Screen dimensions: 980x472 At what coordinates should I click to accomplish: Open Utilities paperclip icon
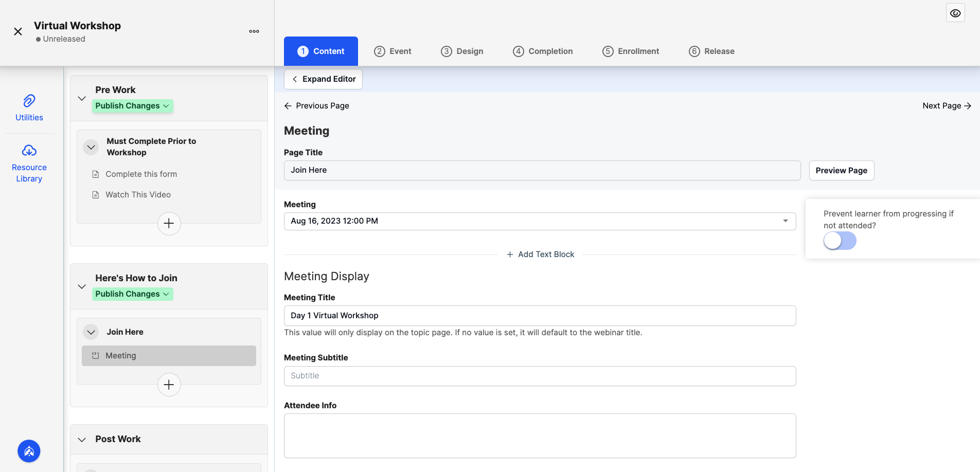coord(29,101)
